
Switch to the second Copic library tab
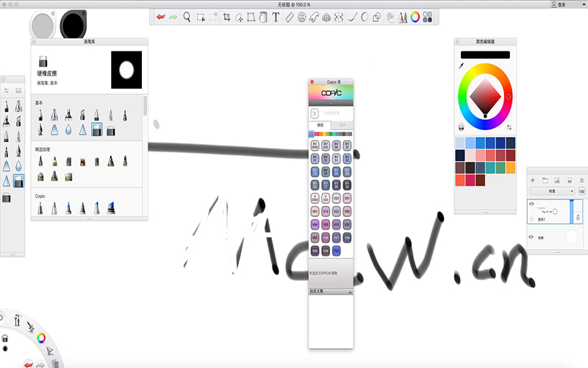tap(343, 124)
